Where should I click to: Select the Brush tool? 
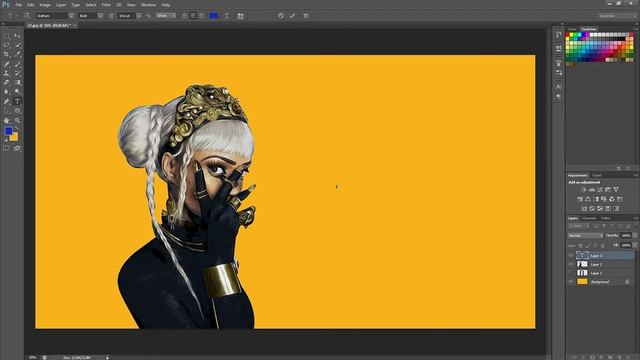pyautogui.click(x=17, y=64)
